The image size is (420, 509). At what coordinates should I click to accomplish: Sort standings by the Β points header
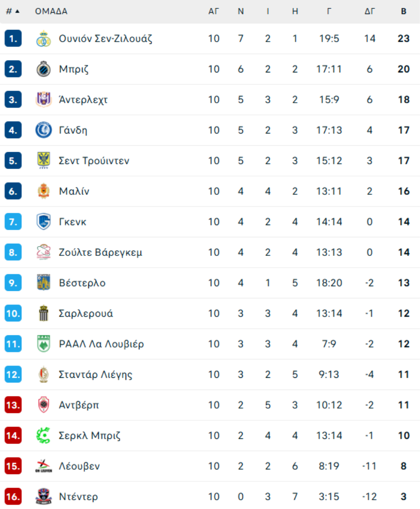404,12
